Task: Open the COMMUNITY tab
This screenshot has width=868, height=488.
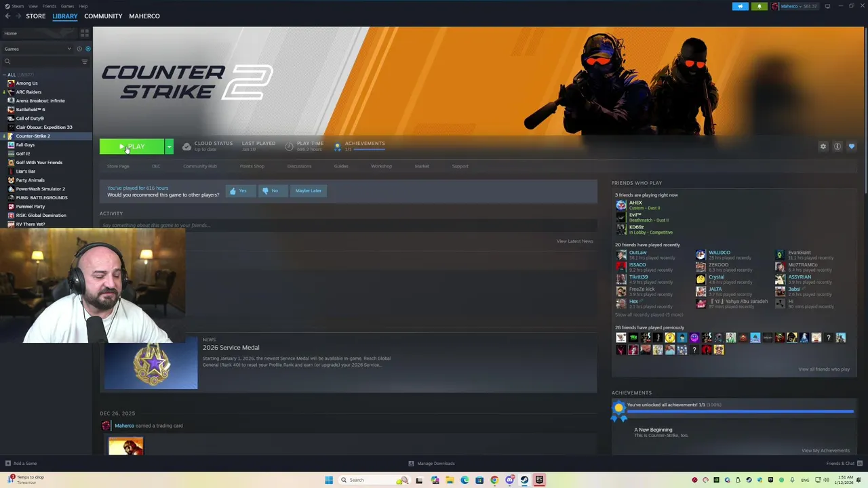Action: pyautogui.click(x=103, y=16)
